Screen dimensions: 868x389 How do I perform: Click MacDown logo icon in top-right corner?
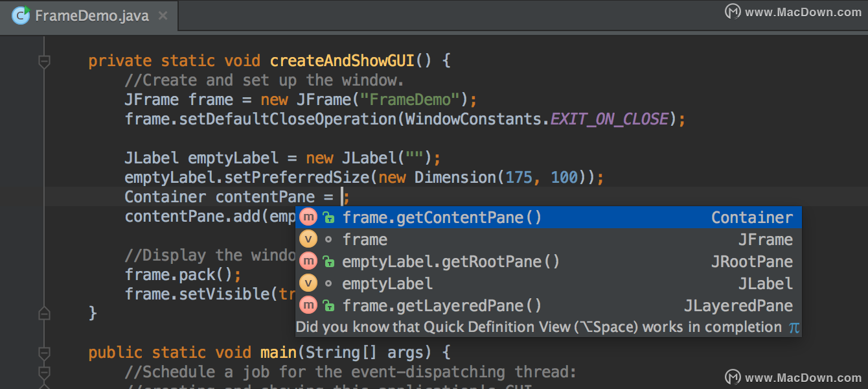click(733, 12)
